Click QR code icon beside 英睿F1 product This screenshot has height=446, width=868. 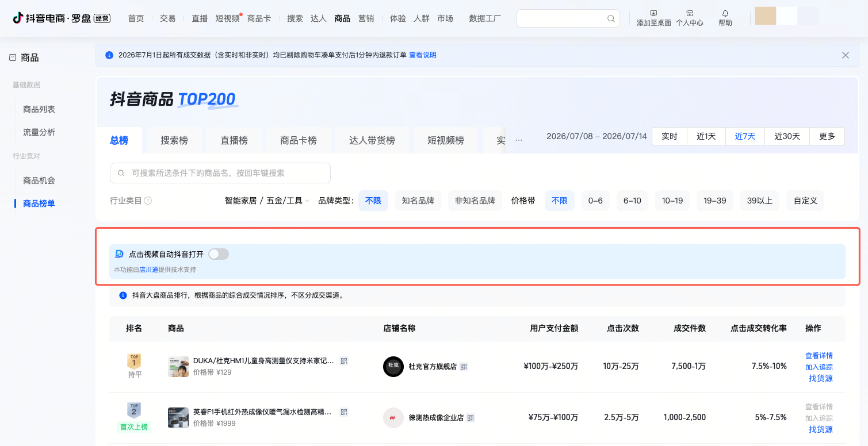pyautogui.click(x=344, y=412)
